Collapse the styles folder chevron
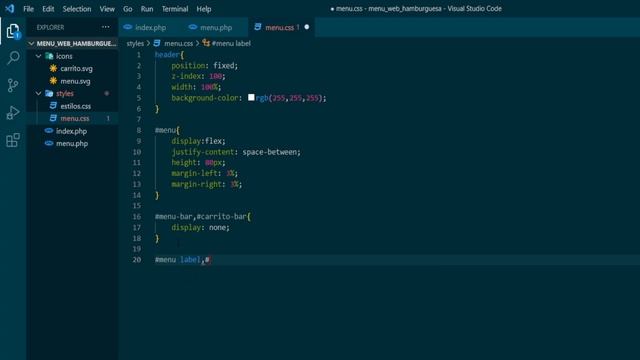640x360 pixels. pos(39,93)
